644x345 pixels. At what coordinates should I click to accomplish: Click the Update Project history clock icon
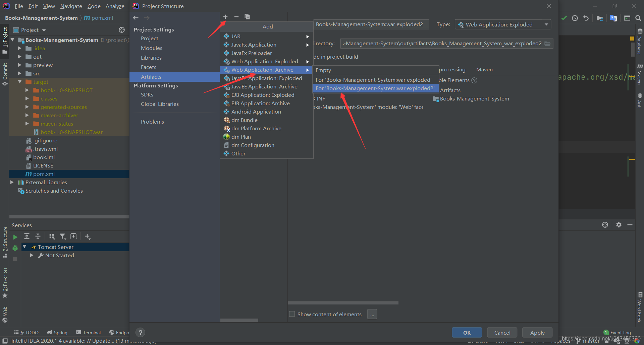(x=575, y=18)
